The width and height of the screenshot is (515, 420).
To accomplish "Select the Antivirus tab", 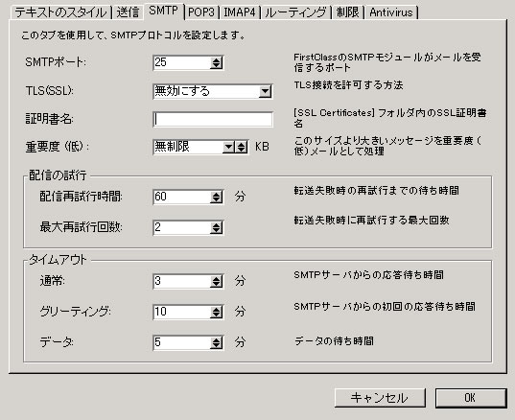I will 391,12.
